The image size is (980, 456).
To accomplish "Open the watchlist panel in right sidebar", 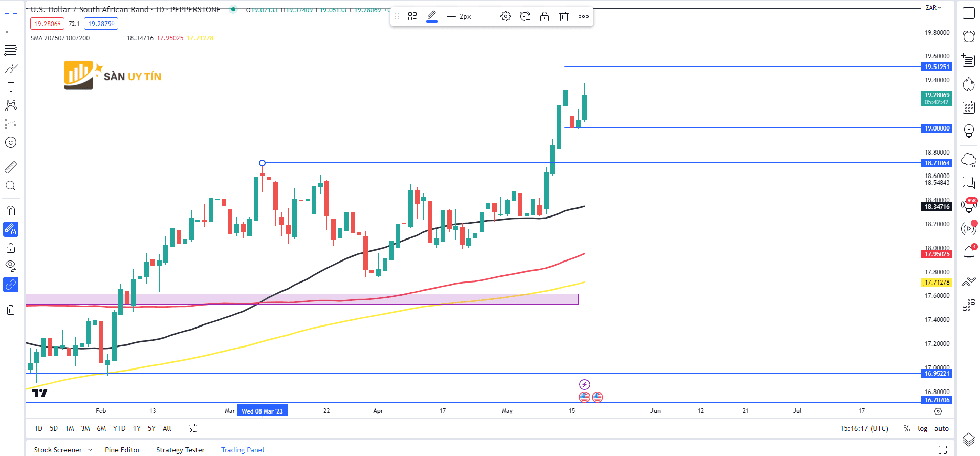I will tap(969, 13).
